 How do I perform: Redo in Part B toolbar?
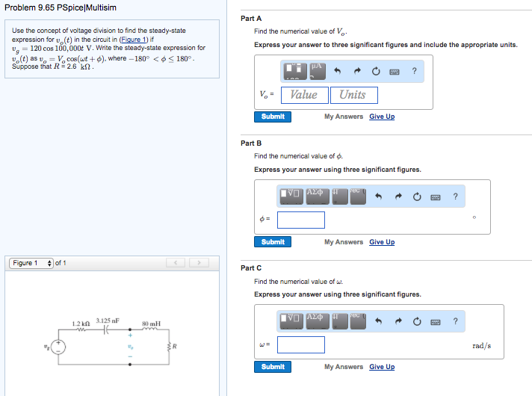[398, 197]
